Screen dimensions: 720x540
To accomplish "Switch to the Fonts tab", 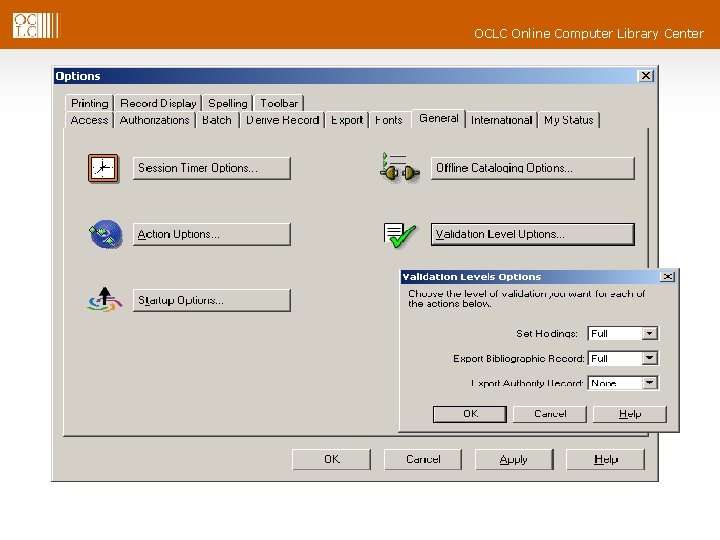I will (388, 120).
